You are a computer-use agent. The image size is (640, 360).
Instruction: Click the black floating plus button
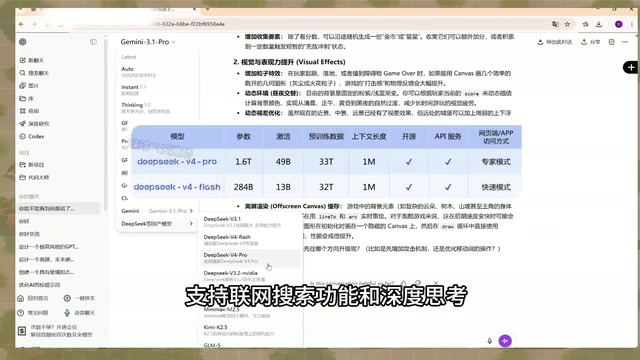631,67
